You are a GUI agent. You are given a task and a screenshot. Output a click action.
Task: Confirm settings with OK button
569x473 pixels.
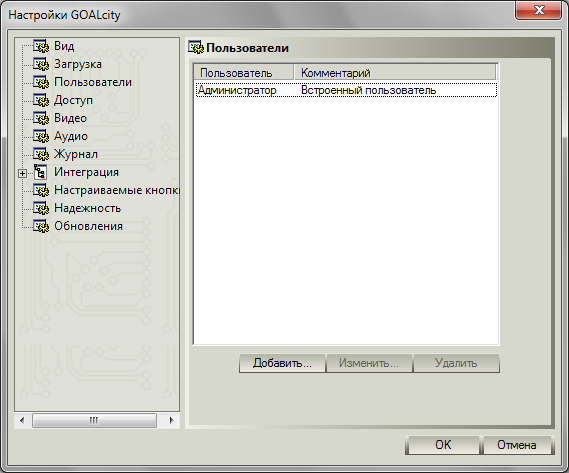(x=443, y=445)
